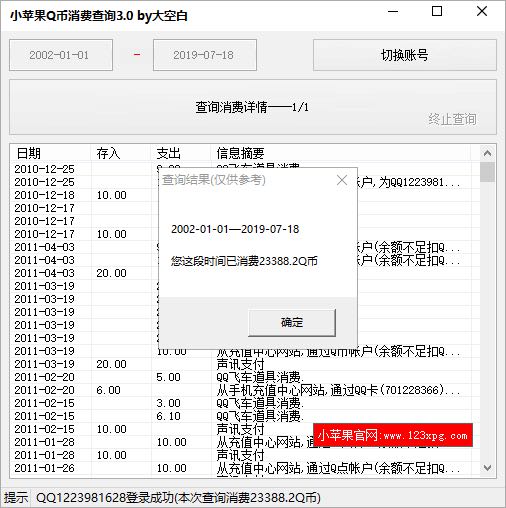Select the 2011-02-20 row with 6.00 deposit
This screenshot has height=508, width=506.
(241, 390)
